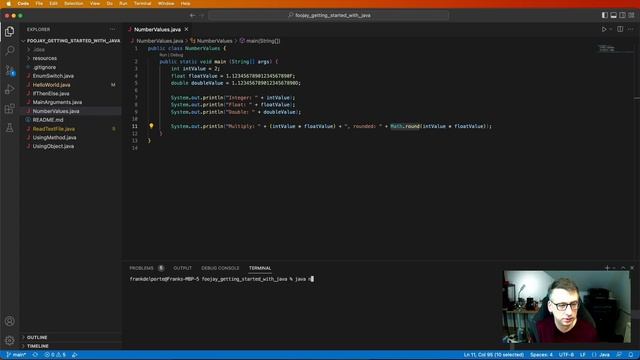Open README.md file
640x360 pixels.
pyautogui.click(x=70, y=120)
